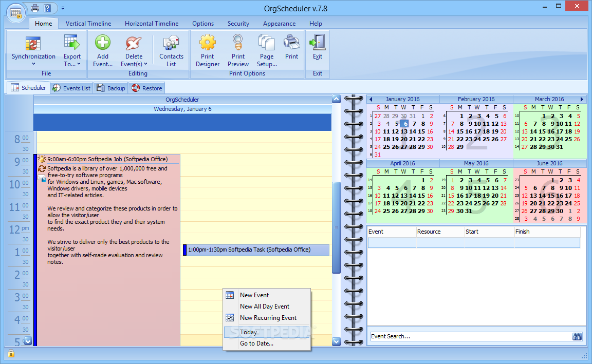Click the scheduler scroll up arrow

point(336,99)
